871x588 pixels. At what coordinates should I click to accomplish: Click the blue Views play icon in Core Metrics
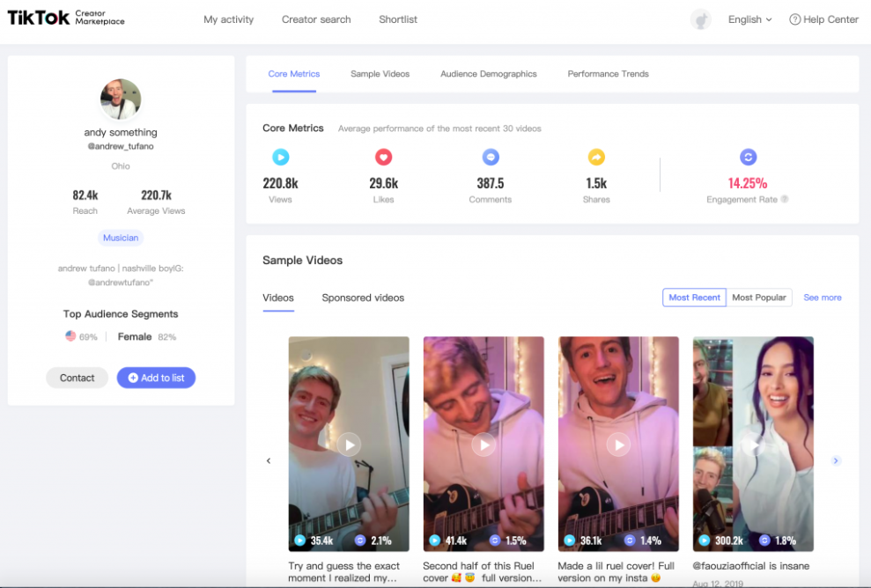pos(281,158)
